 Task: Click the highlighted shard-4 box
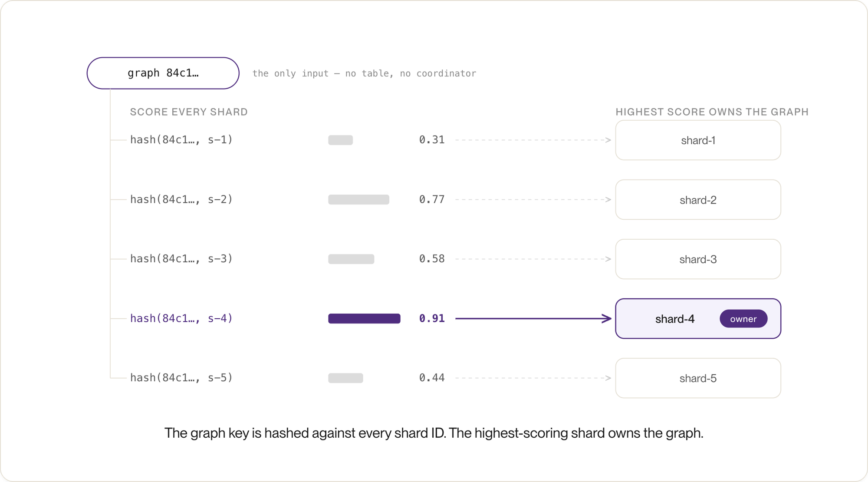click(x=698, y=319)
